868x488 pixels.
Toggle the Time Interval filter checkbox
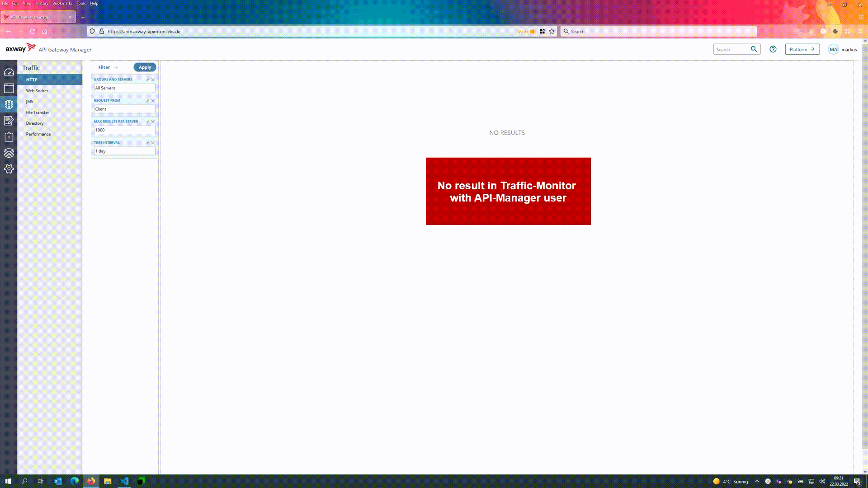click(x=147, y=142)
